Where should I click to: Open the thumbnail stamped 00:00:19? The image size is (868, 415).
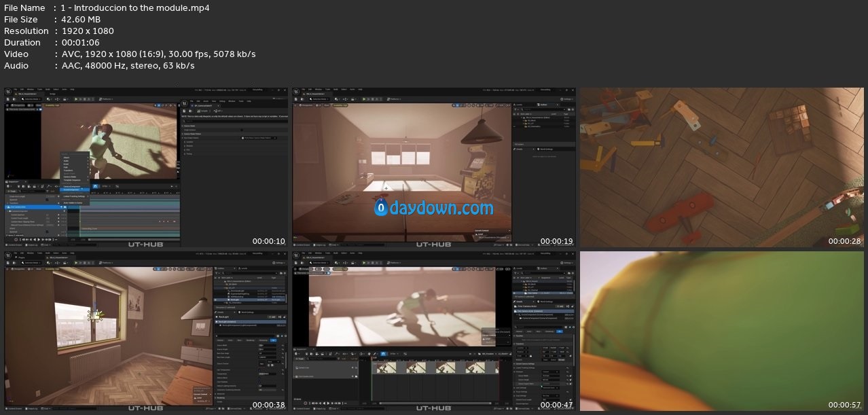[434, 167]
